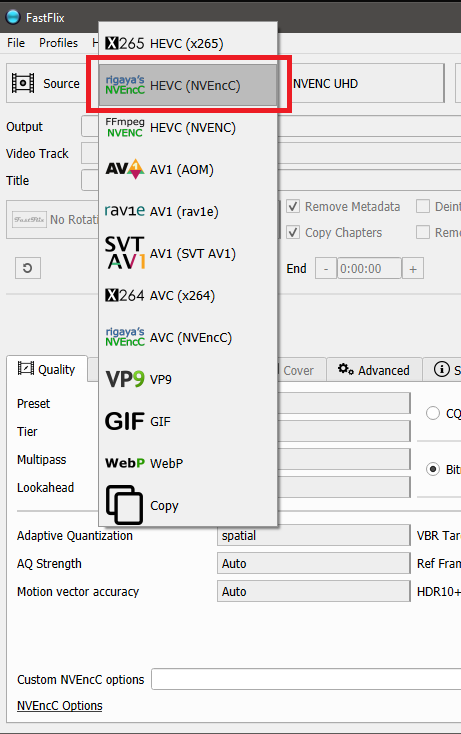Select HEVC (x265) encoder option

click(x=188, y=44)
